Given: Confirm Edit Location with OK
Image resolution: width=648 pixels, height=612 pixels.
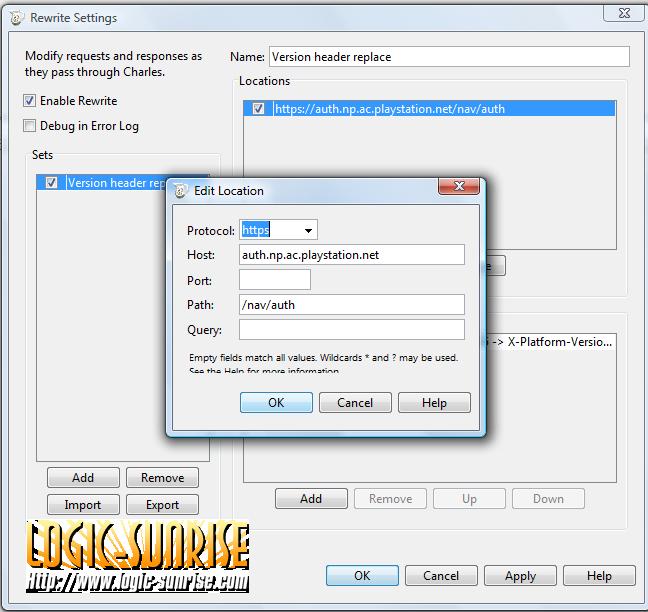Looking at the screenshot, I should (276, 402).
